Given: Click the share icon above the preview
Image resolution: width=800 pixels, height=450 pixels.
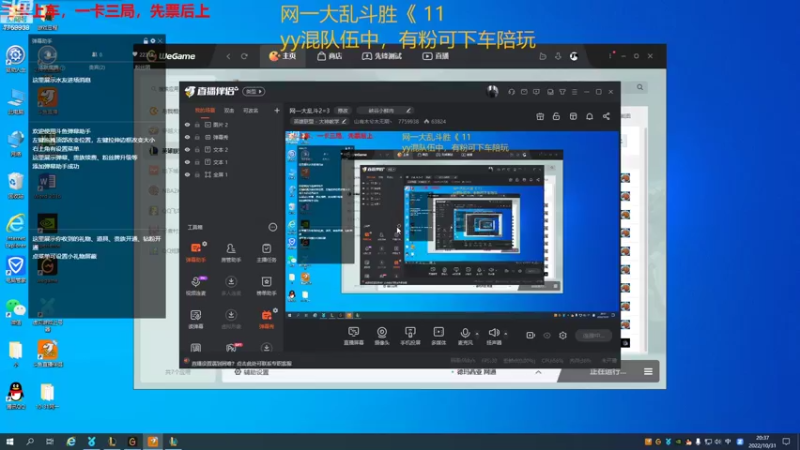Looking at the screenshot, I should click(x=606, y=116).
